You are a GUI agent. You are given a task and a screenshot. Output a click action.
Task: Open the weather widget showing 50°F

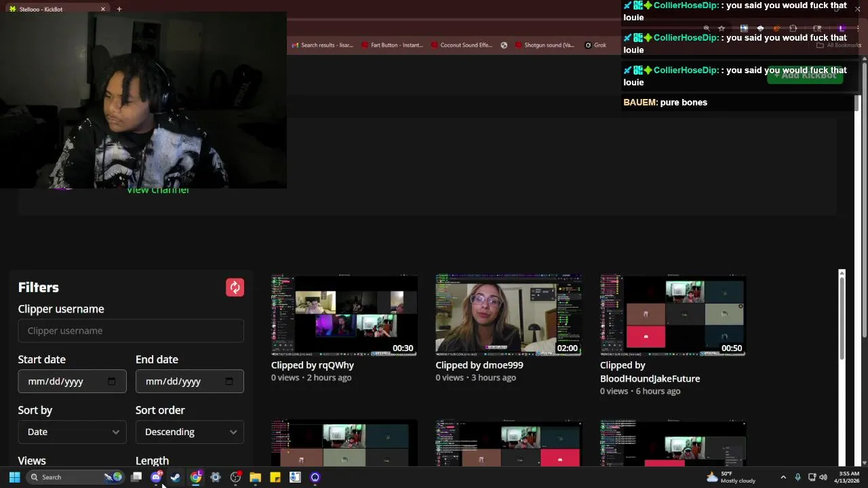coord(731,477)
